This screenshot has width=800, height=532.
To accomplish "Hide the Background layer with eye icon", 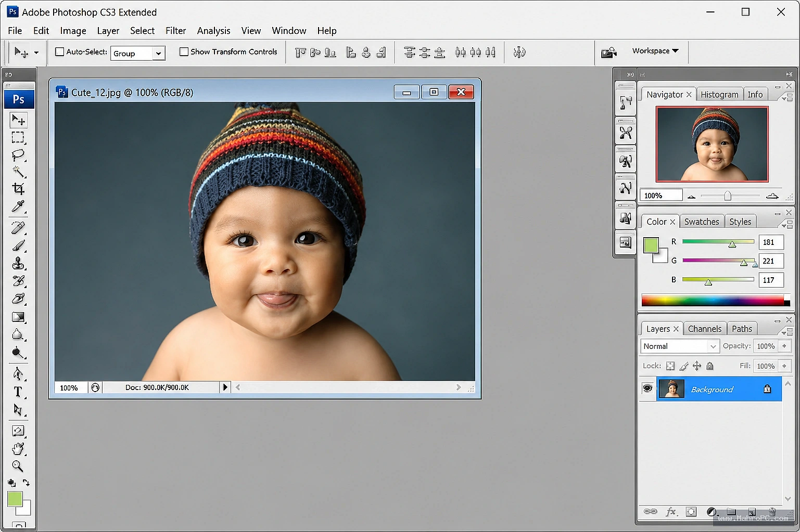I will [x=647, y=388].
